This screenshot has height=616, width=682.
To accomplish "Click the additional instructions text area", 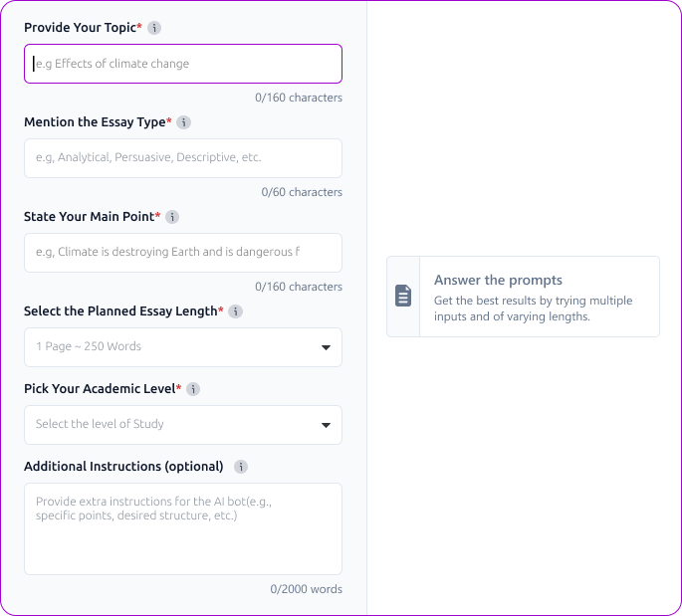I will tap(183, 529).
